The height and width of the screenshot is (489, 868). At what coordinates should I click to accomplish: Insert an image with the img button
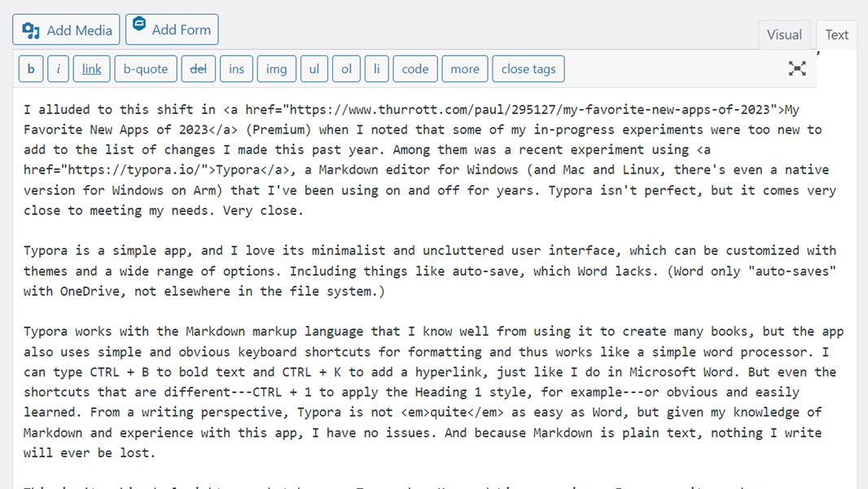click(x=276, y=69)
